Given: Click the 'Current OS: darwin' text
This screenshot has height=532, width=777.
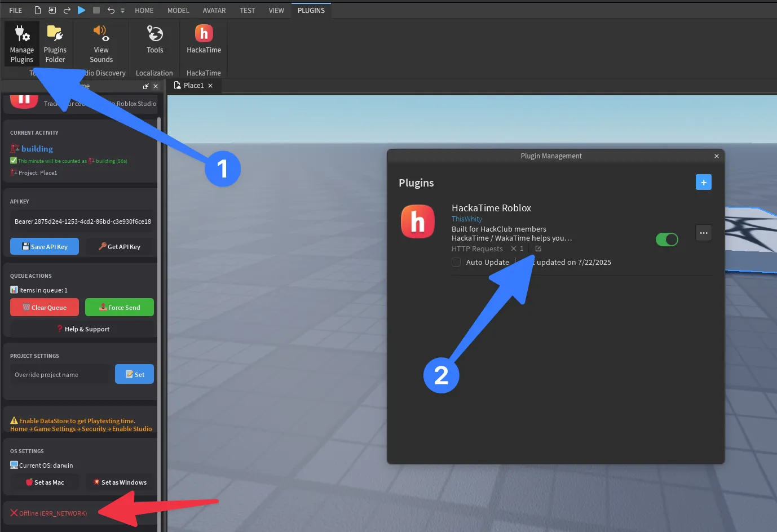Looking at the screenshot, I should [46, 466].
